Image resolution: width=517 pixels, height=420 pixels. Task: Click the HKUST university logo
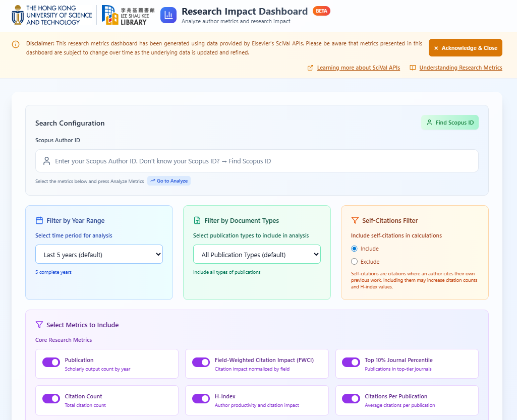51,15
